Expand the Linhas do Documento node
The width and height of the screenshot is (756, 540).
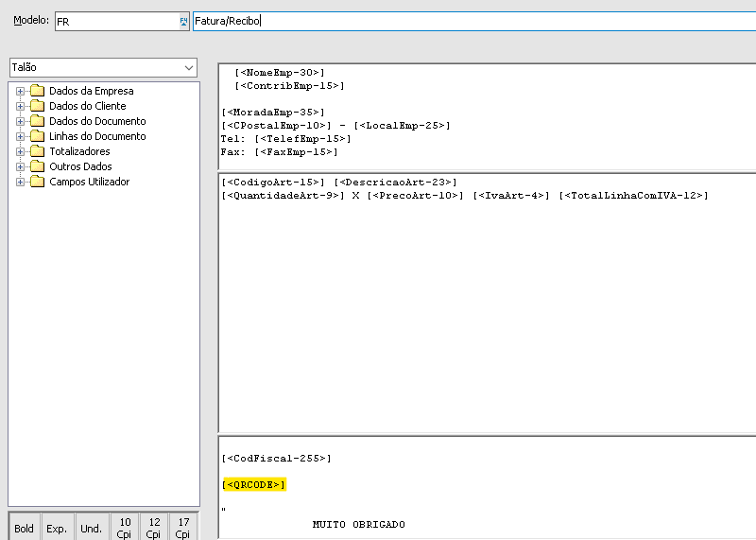(x=20, y=136)
